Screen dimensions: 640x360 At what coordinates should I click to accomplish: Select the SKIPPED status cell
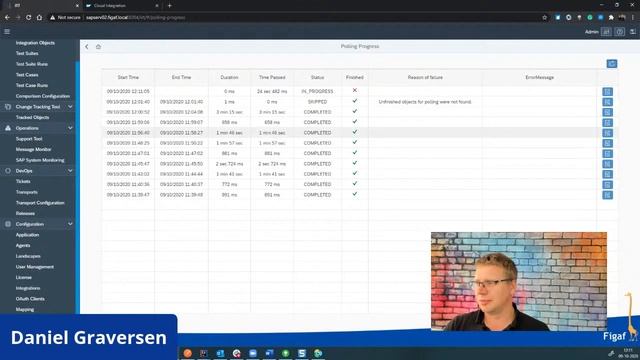(317, 102)
